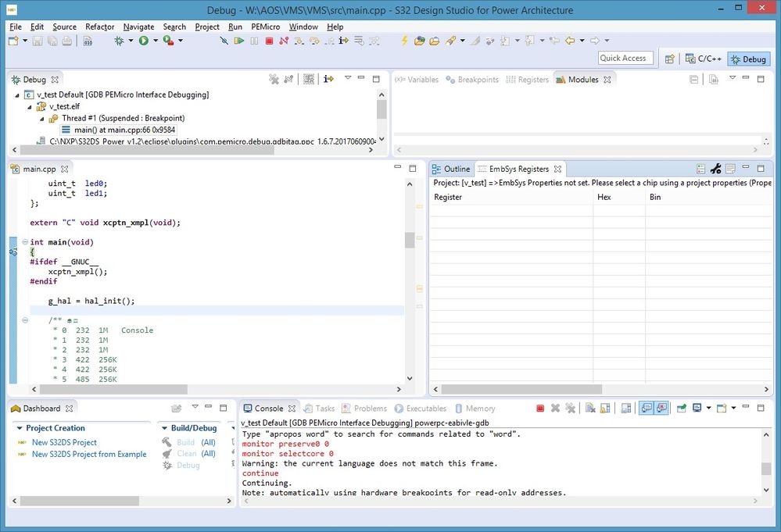Click the green bug Debug launch icon
Image resolution: width=781 pixels, height=532 pixels.
(x=119, y=41)
